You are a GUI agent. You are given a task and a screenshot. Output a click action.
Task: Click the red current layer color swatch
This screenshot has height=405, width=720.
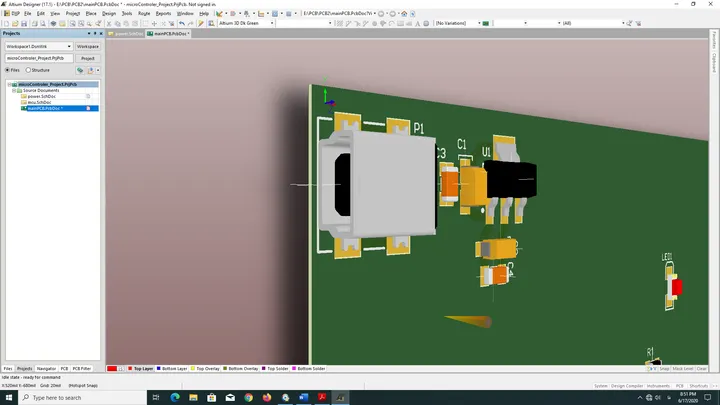[x=112, y=369]
